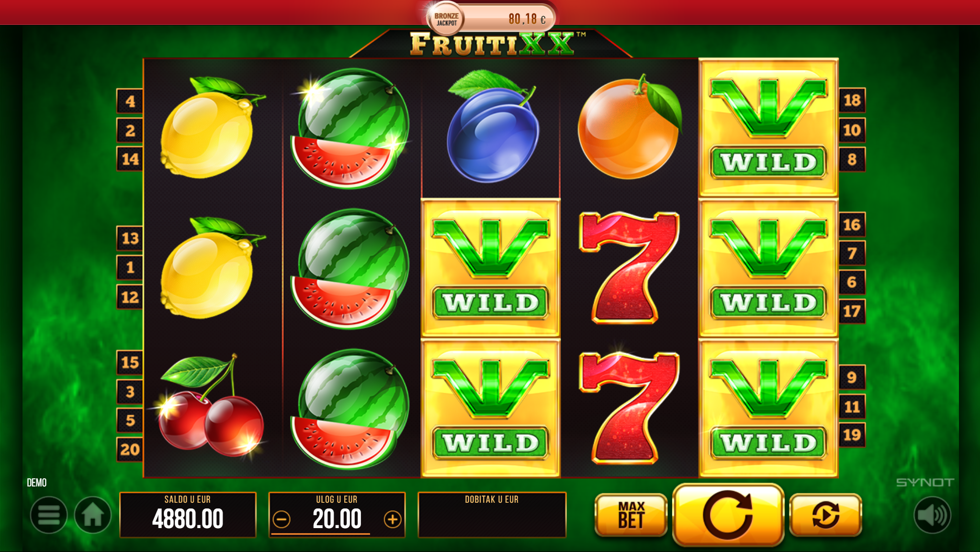
Task: Increase the bet with the plus icon
Action: tap(393, 519)
